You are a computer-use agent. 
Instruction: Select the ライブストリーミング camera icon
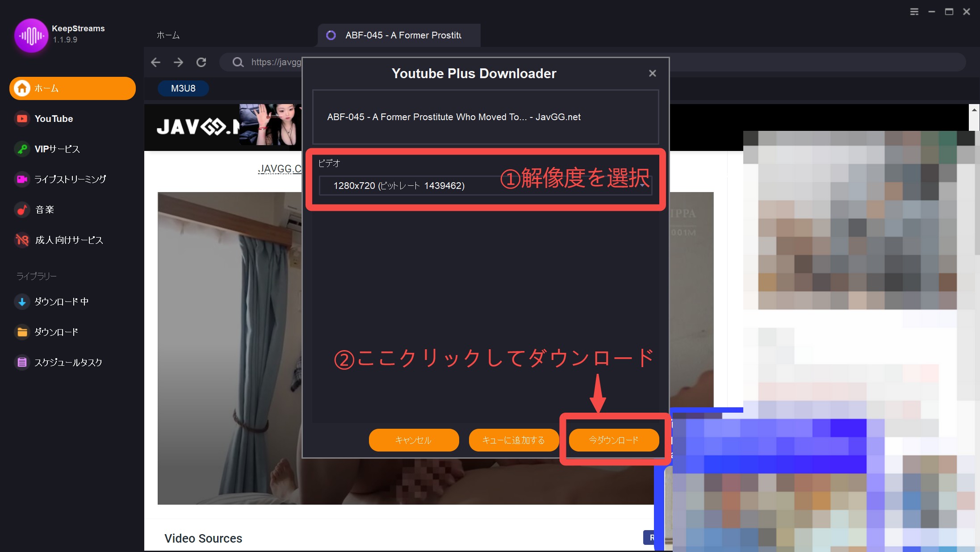point(22,180)
